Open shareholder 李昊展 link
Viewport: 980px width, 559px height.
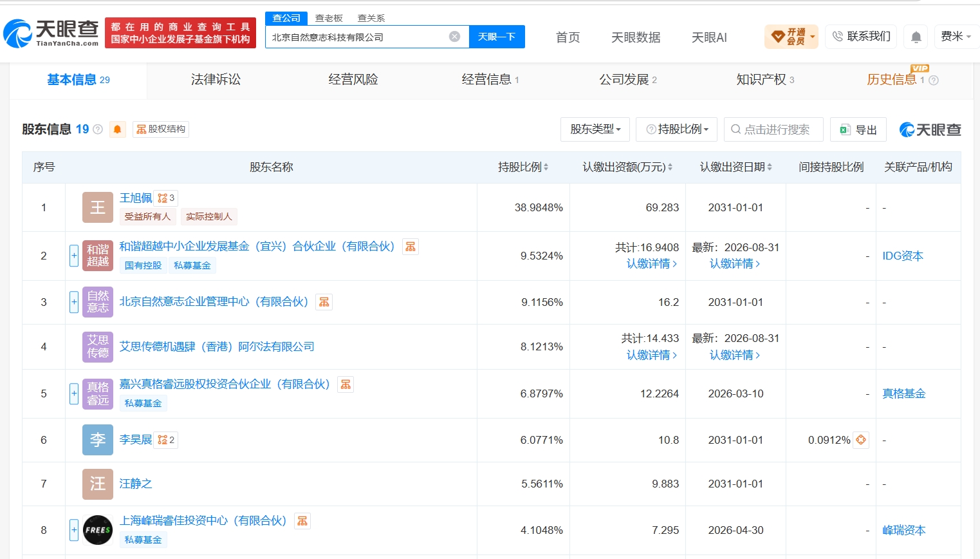click(x=136, y=440)
